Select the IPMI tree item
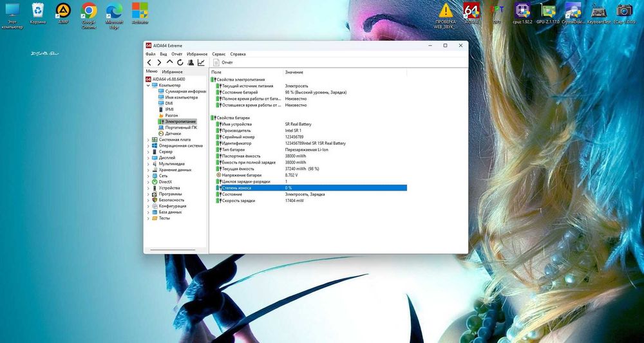Viewport: 644px width, 343px height. (x=169, y=109)
